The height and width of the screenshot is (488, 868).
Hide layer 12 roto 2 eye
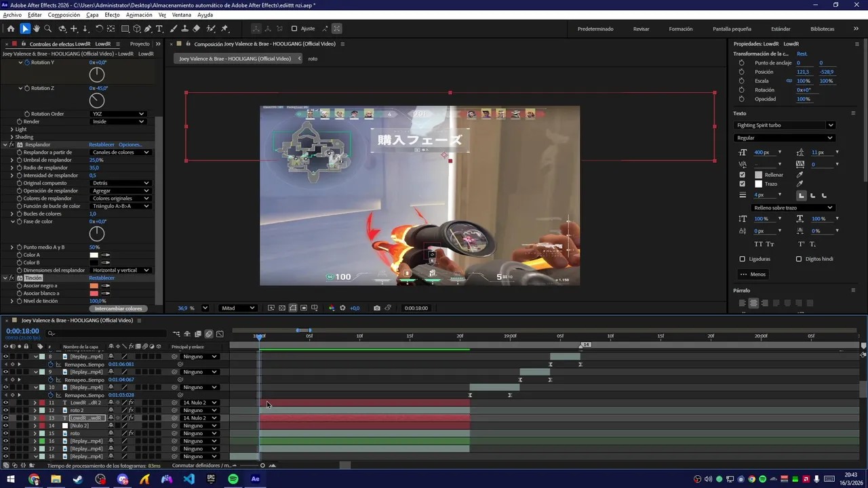point(5,410)
